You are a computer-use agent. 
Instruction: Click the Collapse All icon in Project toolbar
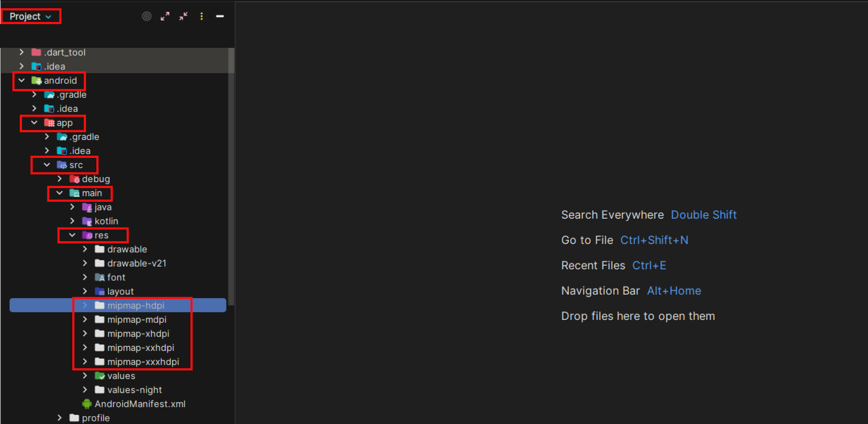coord(183,16)
